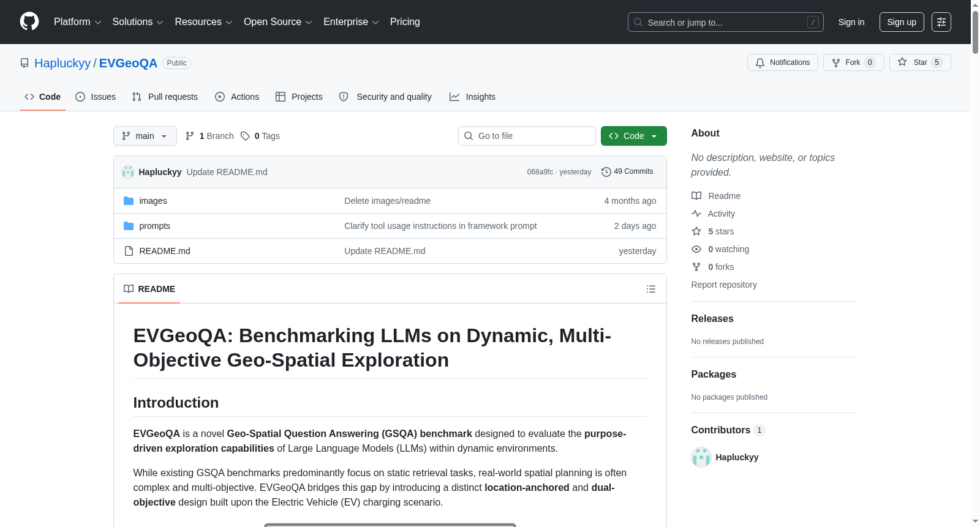Click the Hapluckyy contributor avatar
The height and width of the screenshot is (527, 980).
[x=701, y=457]
